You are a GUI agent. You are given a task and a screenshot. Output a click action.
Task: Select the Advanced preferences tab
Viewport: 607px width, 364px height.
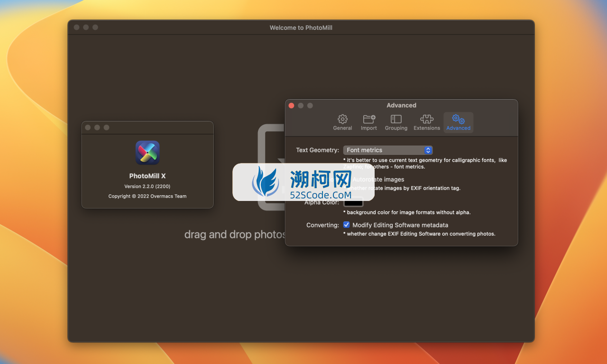coord(458,122)
